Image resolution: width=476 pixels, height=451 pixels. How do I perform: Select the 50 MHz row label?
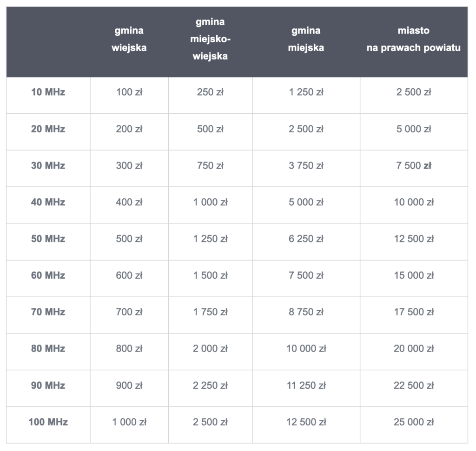tap(48, 239)
